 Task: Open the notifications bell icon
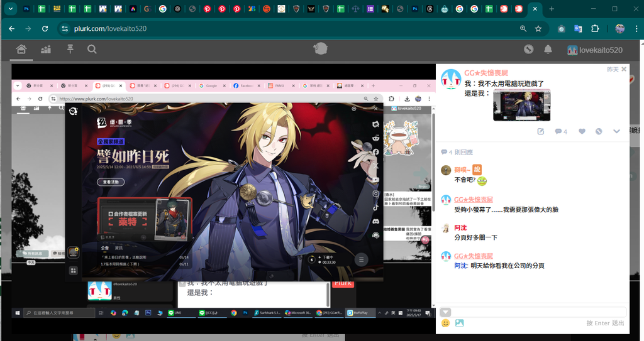[548, 50]
